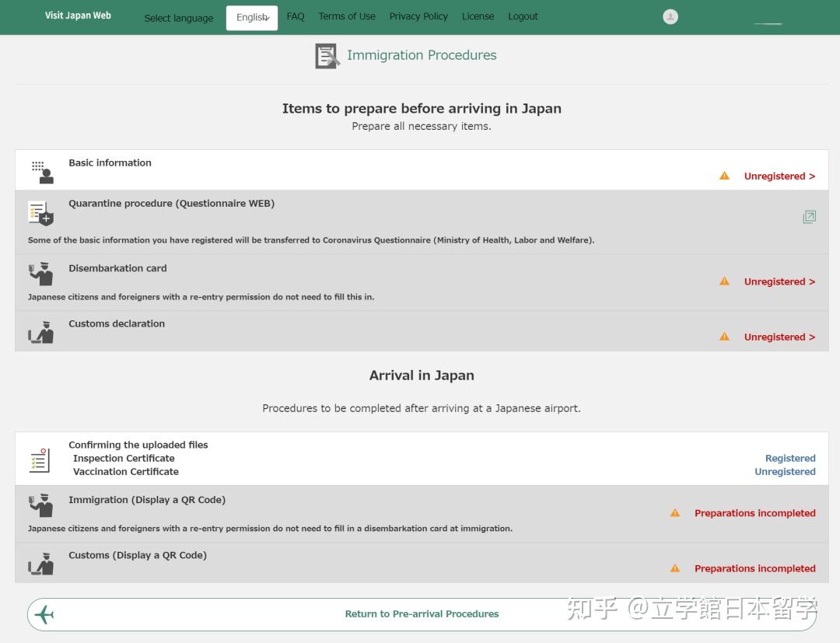Open the English language selector

pyautogui.click(x=251, y=16)
